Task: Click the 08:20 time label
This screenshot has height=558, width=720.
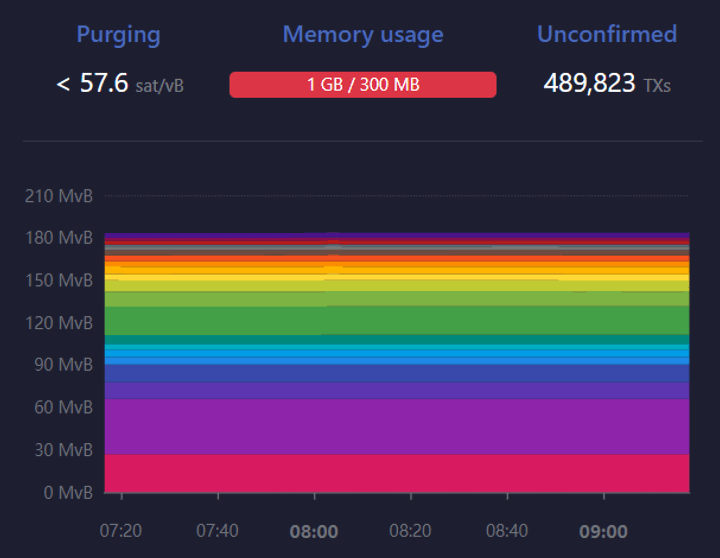Action: tap(411, 531)
